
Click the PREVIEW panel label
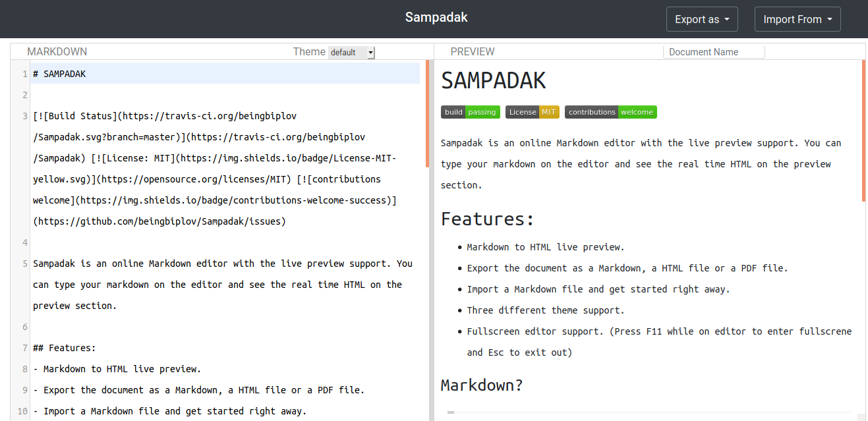point(473,51)
